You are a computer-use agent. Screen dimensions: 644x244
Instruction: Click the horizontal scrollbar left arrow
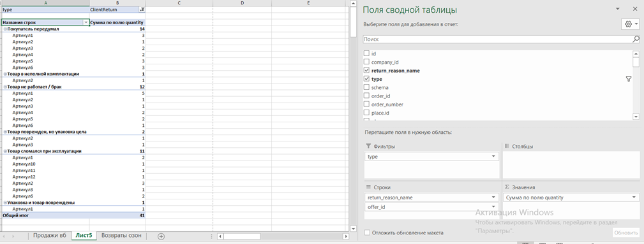click(220, 236)
